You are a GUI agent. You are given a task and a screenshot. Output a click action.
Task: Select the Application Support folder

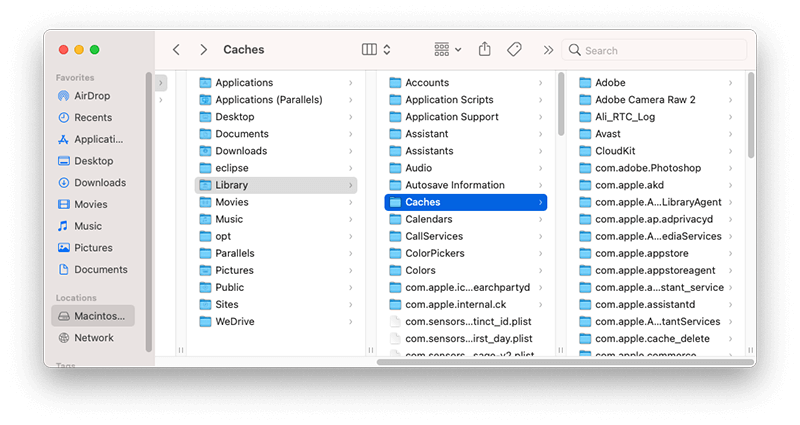point(466,117)
